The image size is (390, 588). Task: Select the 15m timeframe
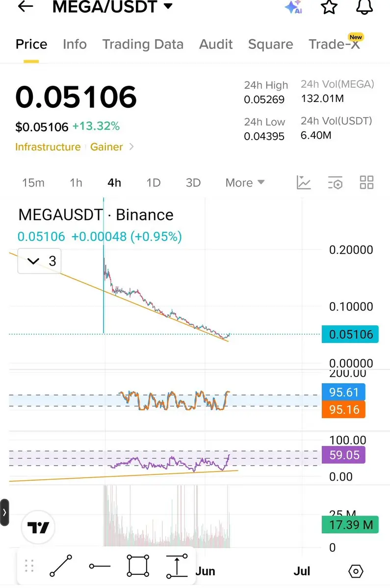33,183
